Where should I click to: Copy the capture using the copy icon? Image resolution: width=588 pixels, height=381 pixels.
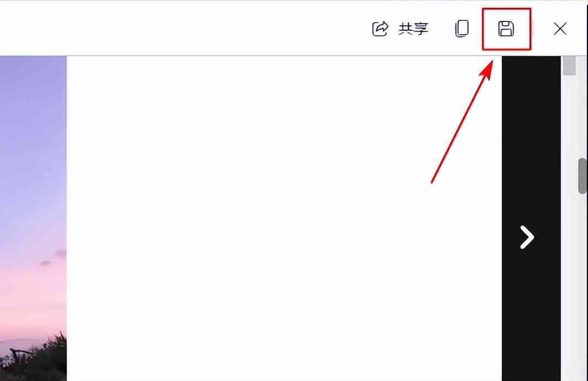click(461, 29)
